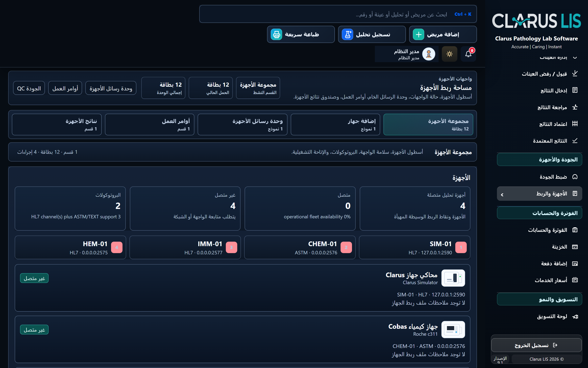The height and width of the screenshot is (368, 588).
Task: Open the الخزينة menu item
Action: (x=539, y=247)
